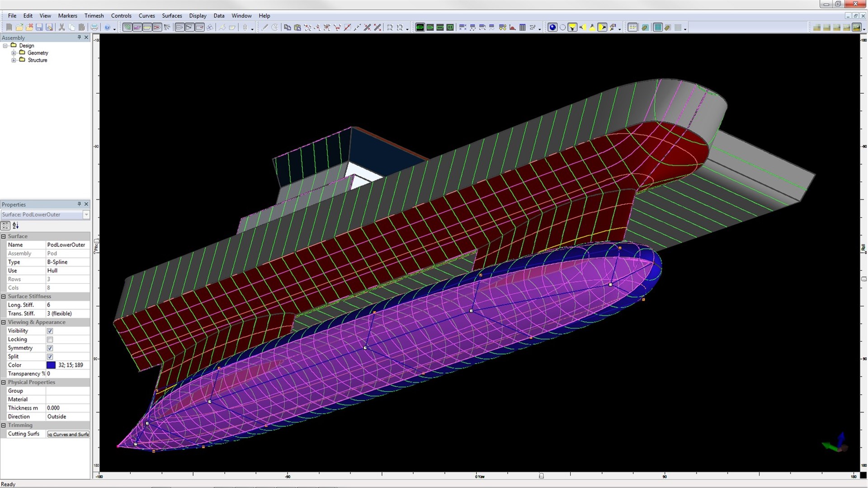Click the Cutting Surfs dropdown button
Viewport: 868px width, 488px height.
[x=68, y=434]
